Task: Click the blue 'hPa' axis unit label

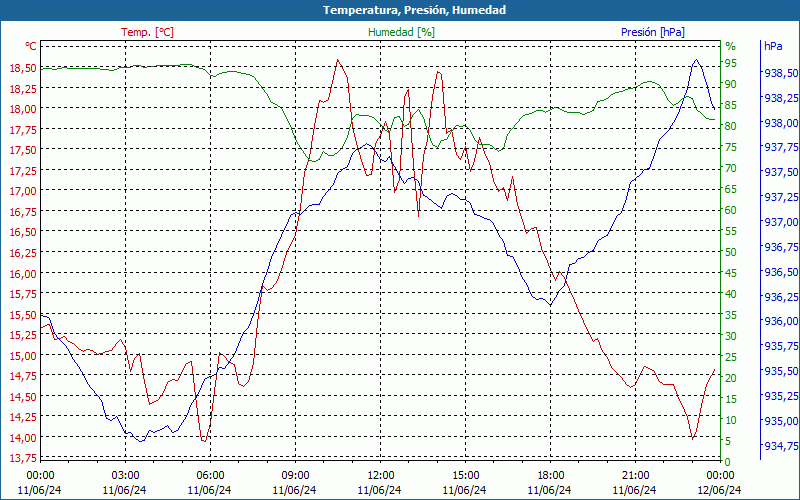Action: (x=773, y=46)
